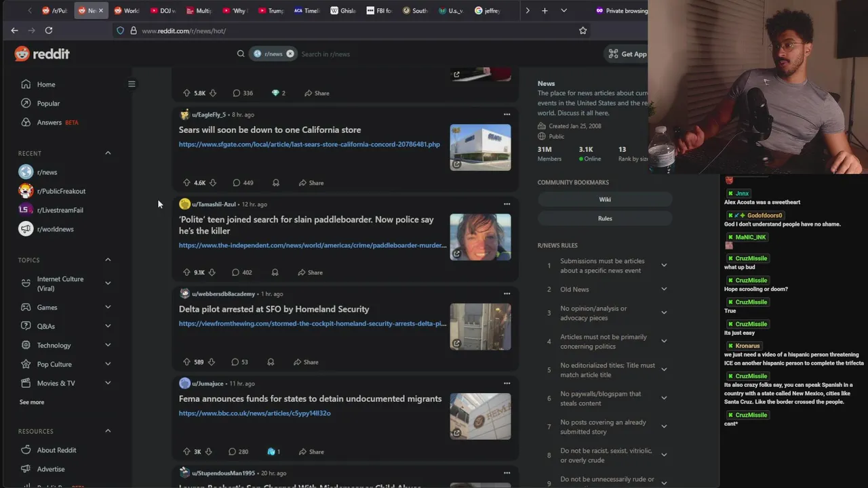Click the Get App button

coord(627,54)
